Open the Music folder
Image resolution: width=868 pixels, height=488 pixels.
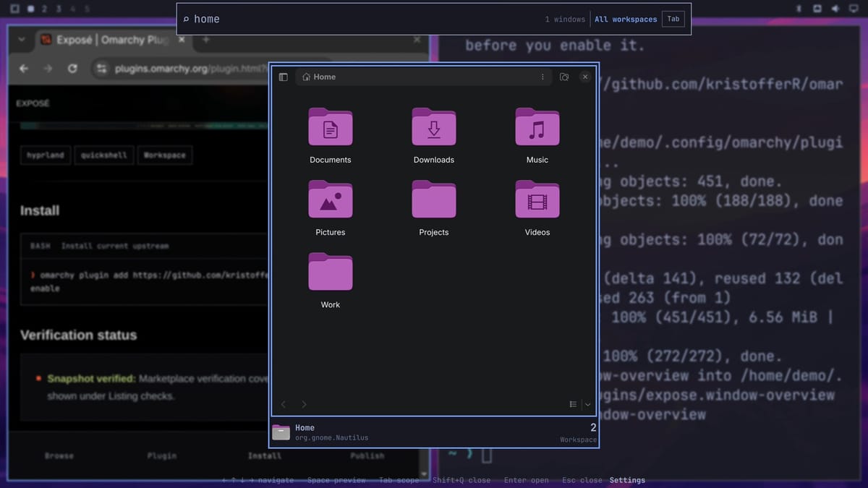point(537,135)
